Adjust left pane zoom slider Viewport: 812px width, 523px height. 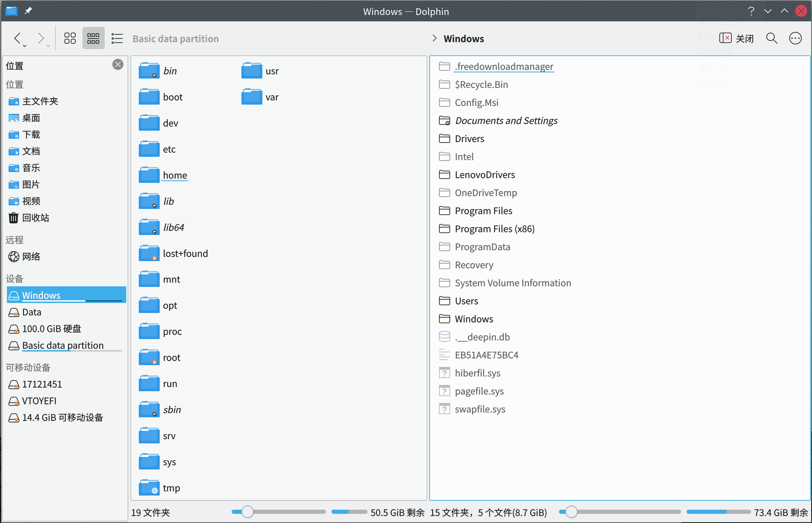247,512
